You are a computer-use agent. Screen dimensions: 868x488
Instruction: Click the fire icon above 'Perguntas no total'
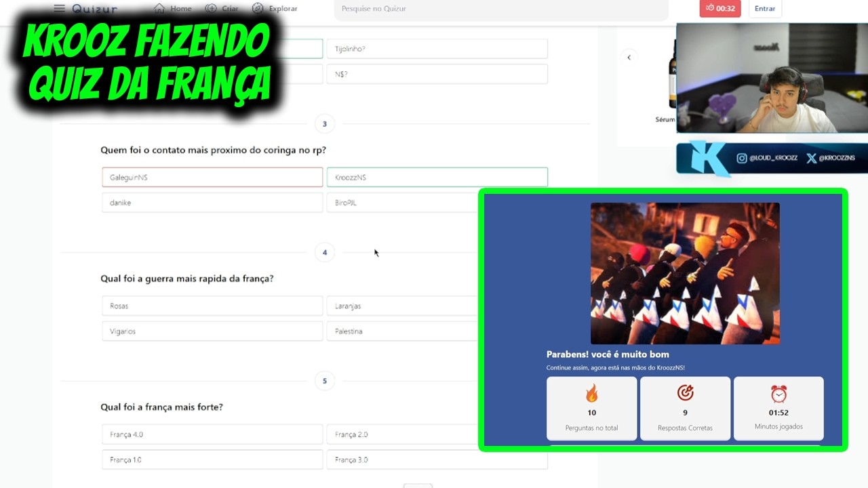(x=592, y=393)
